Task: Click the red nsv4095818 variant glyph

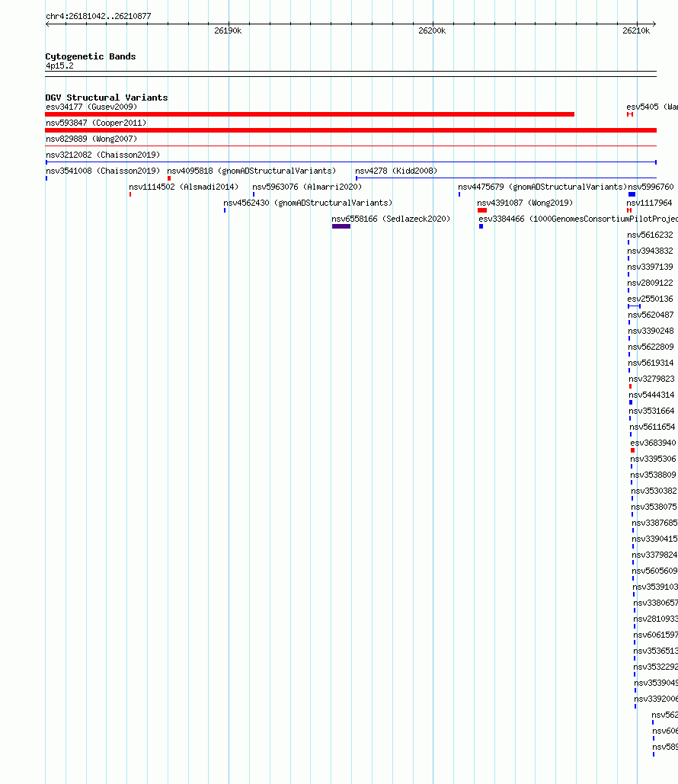Action: [169, 178]
